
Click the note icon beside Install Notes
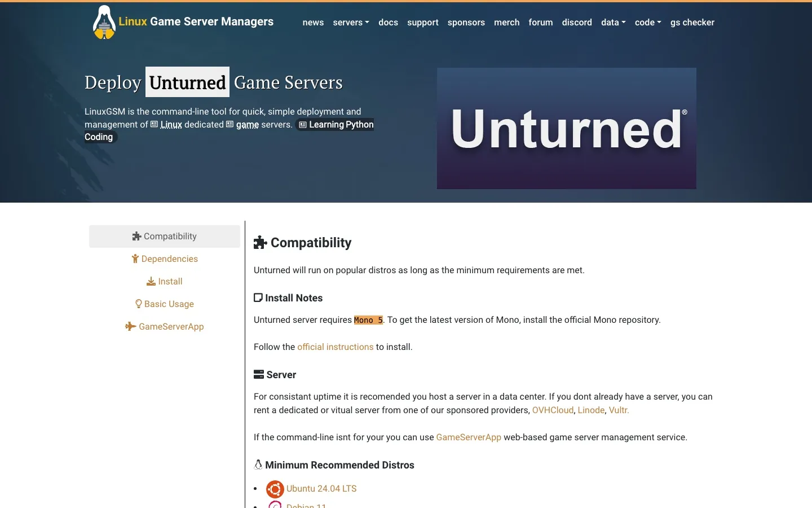click(x=258, y=297)
